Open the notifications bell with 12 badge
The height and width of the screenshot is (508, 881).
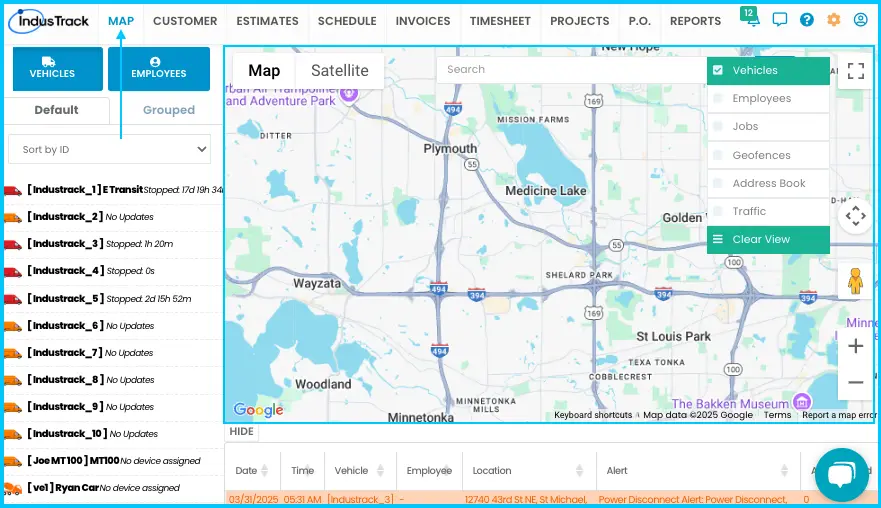[x=750, y=17]
